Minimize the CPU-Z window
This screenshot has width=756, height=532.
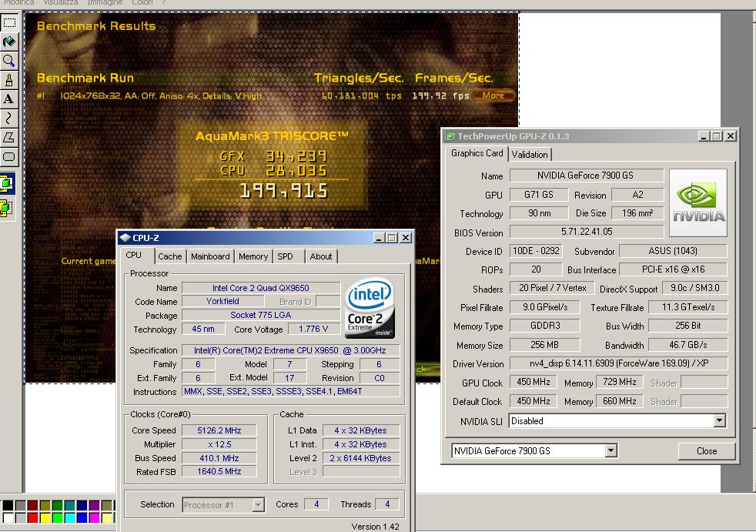click(379, 238)
